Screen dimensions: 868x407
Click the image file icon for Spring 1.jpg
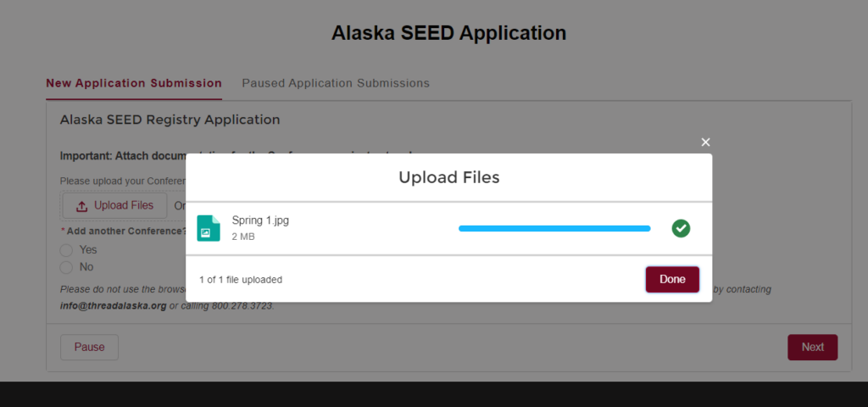pyautogui.click(x=209, y=228)
